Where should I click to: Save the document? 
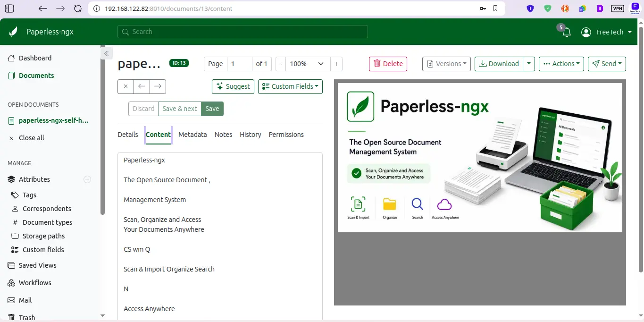coord(212,109)
